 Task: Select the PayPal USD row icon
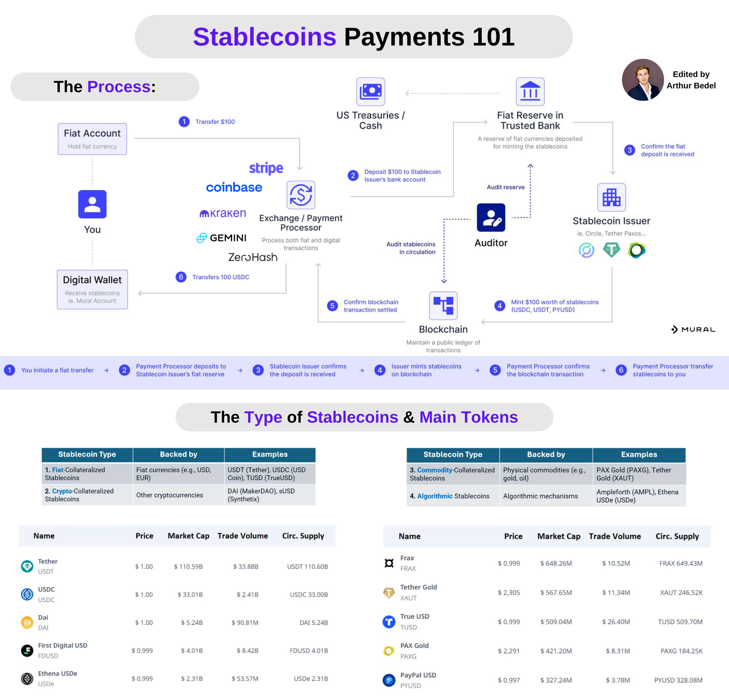click(389, 680)
